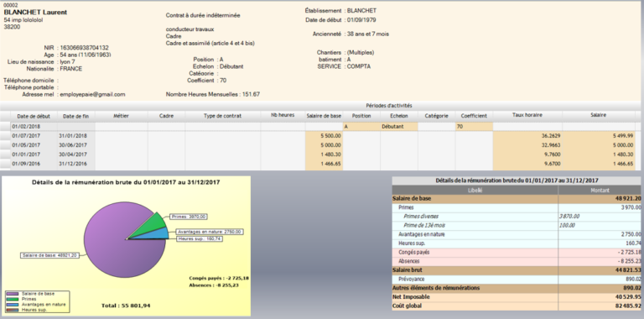
Task: Select the date cell 01/01/2017
Action: pos(34,154)
